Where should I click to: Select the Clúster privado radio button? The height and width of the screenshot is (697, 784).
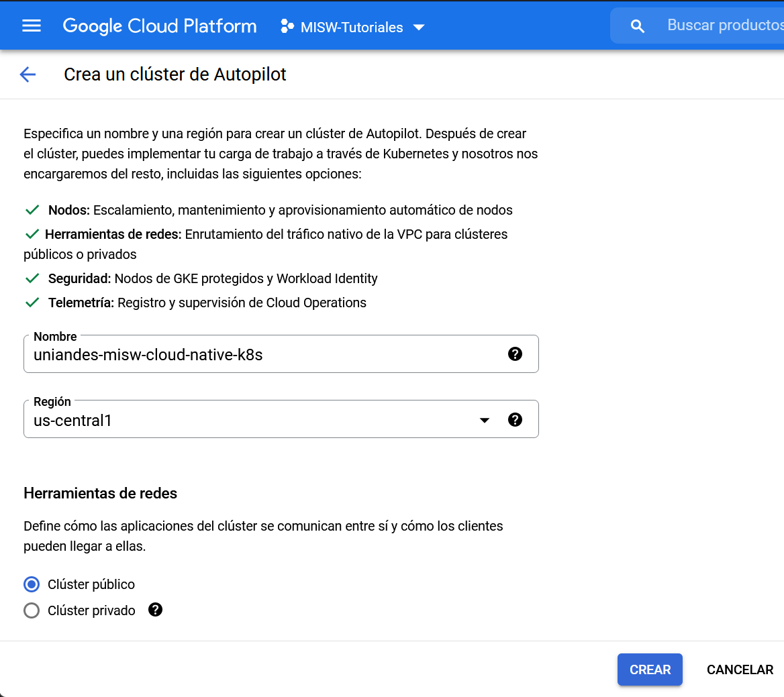coord(32,610)
